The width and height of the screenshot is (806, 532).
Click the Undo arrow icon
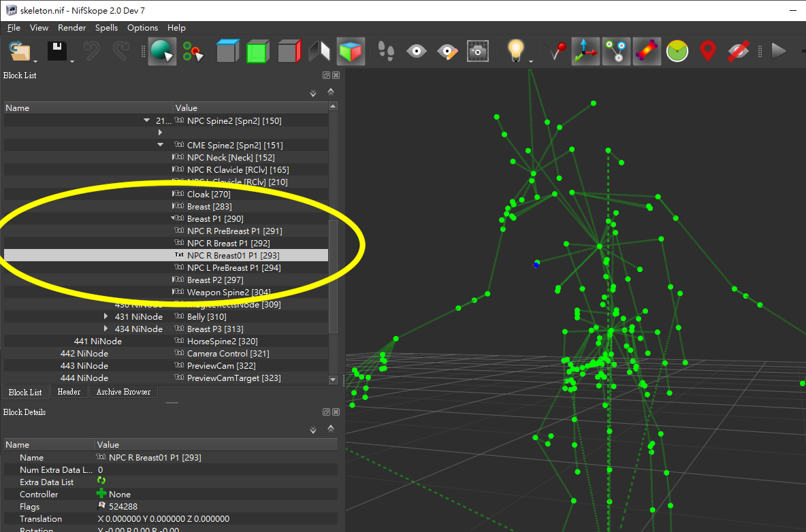(91, 51)
